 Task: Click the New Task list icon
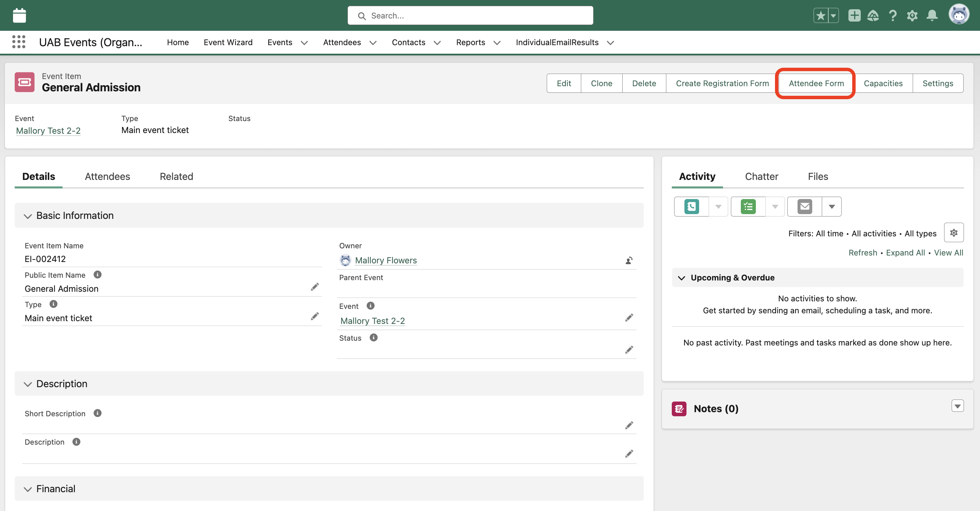[x=748, y=207]
